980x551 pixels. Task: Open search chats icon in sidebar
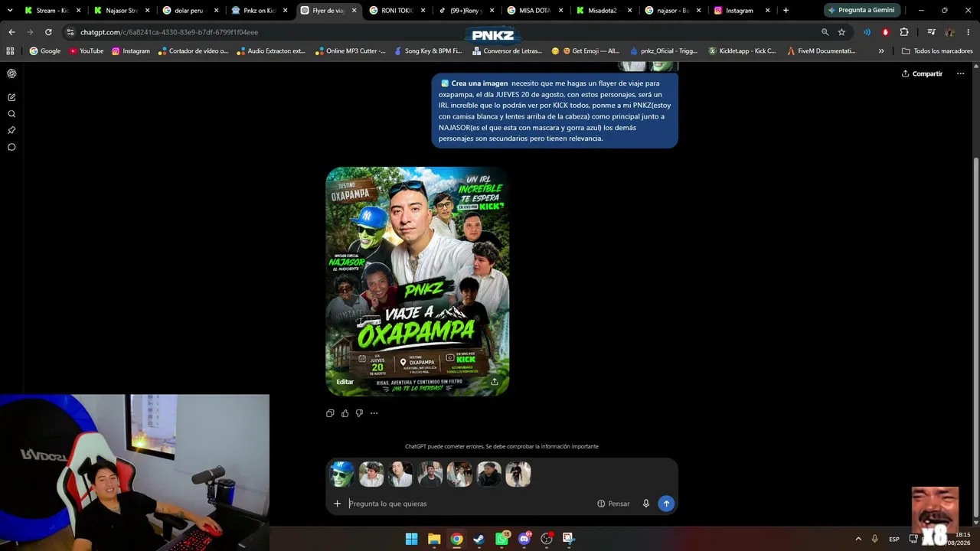tap(11, 114)
